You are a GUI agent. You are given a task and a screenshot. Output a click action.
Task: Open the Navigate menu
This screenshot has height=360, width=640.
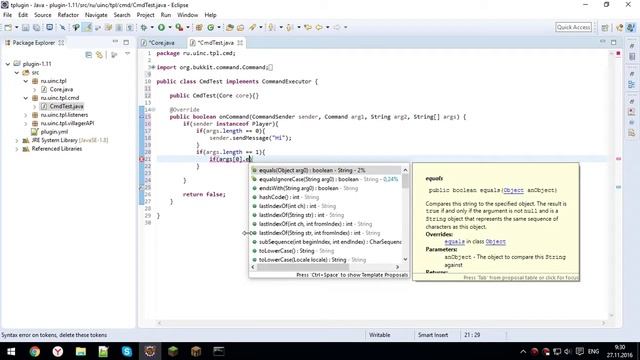96,15
